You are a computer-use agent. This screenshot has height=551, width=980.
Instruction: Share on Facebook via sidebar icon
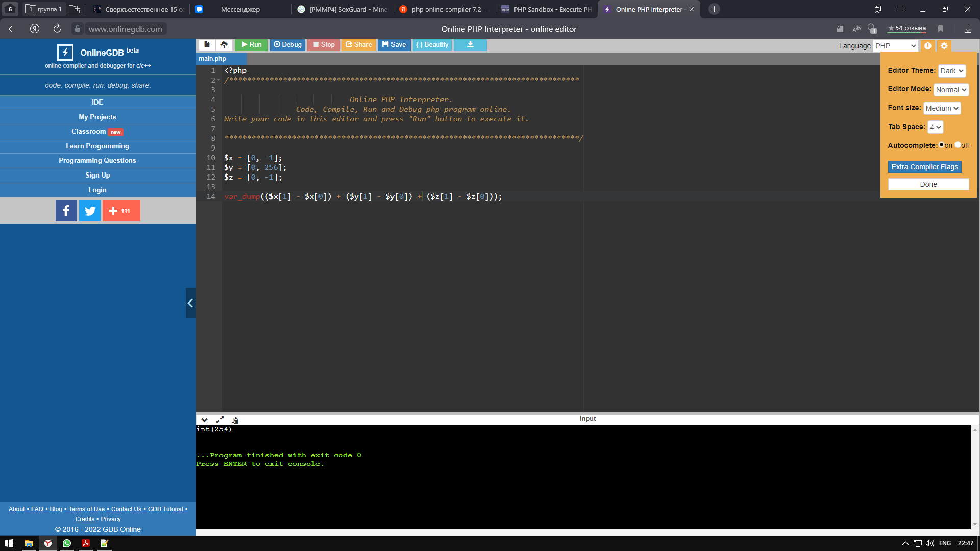[66, 211]
